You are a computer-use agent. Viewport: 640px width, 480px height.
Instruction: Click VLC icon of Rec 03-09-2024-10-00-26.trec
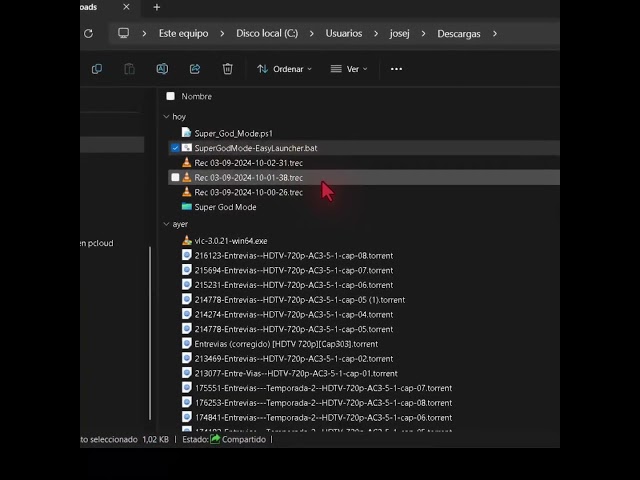tap(187, 192)
